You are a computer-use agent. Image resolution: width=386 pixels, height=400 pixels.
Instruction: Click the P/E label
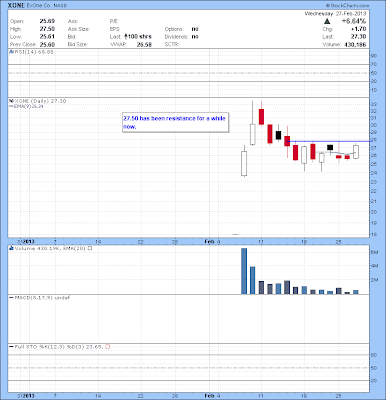(114, 21)
